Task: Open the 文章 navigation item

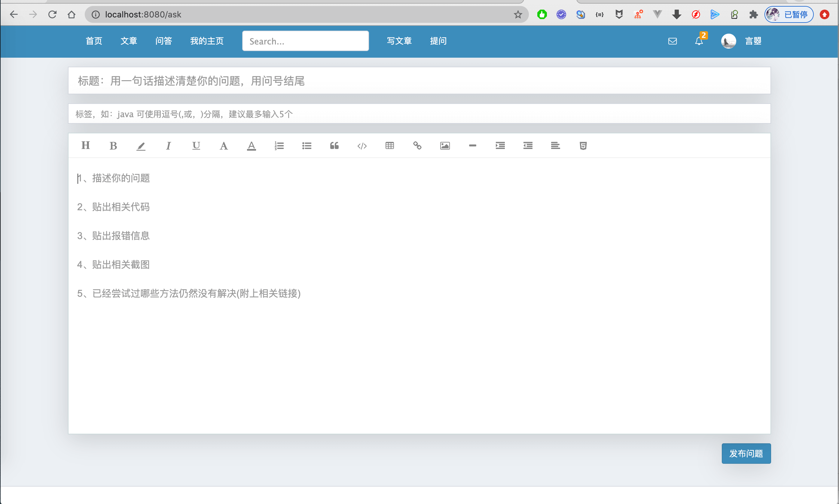Action: click(x=129, y=41)
